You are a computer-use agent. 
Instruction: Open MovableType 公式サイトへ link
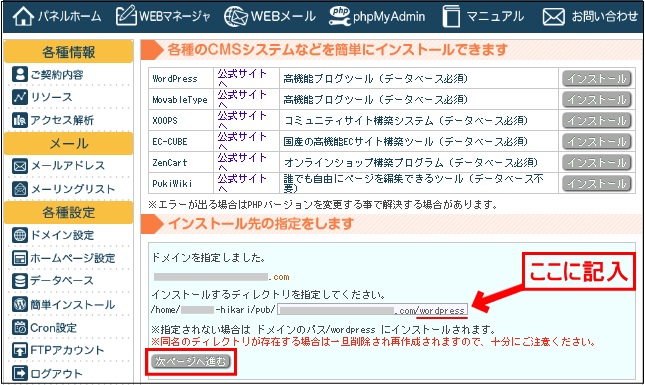point(242,99)
